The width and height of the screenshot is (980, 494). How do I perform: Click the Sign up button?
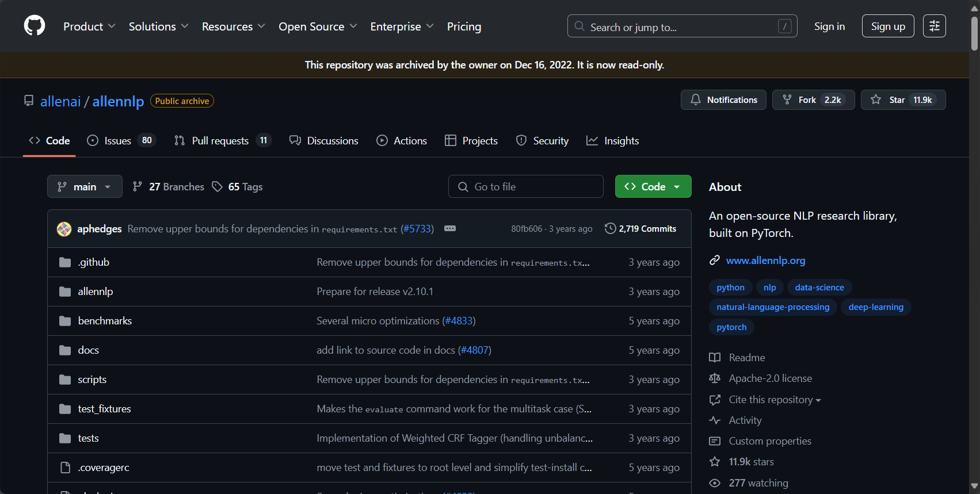(x=888, y=26)
